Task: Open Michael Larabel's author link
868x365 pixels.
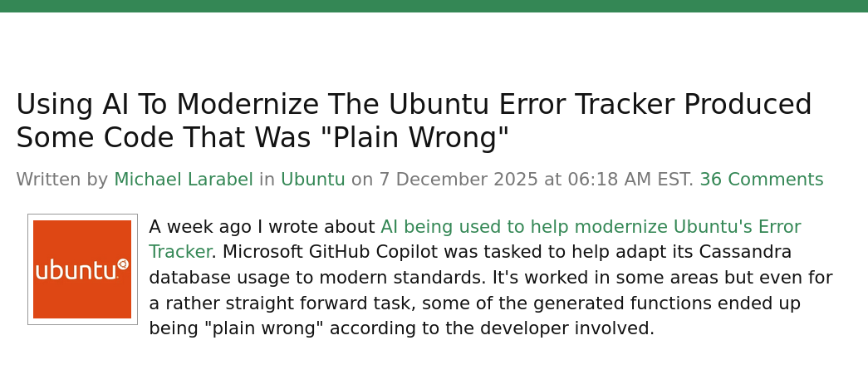Action: [x=183, y=180]
